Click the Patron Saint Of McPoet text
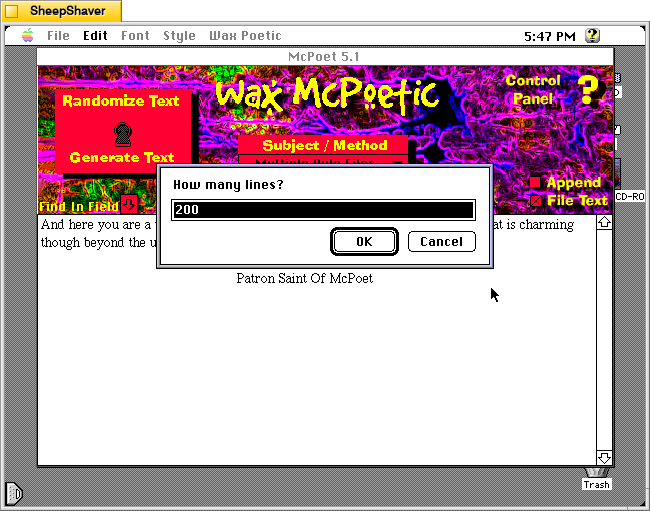 pos(305,278)
